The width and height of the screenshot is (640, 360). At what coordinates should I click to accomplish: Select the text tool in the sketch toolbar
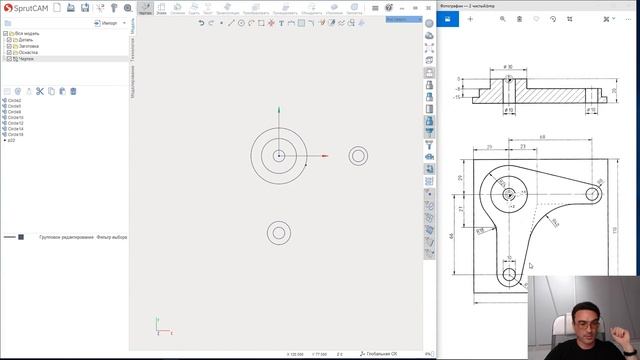click(281, 23)
